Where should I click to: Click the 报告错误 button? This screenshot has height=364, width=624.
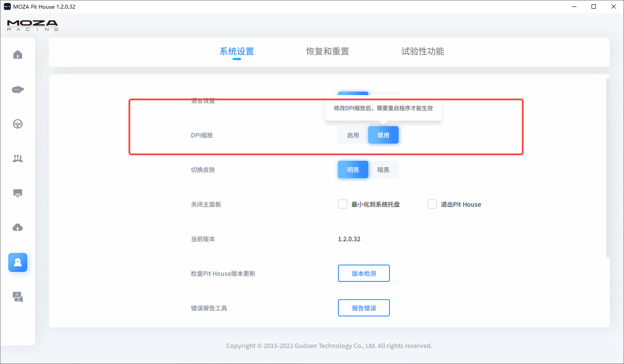tap(364, 308)
